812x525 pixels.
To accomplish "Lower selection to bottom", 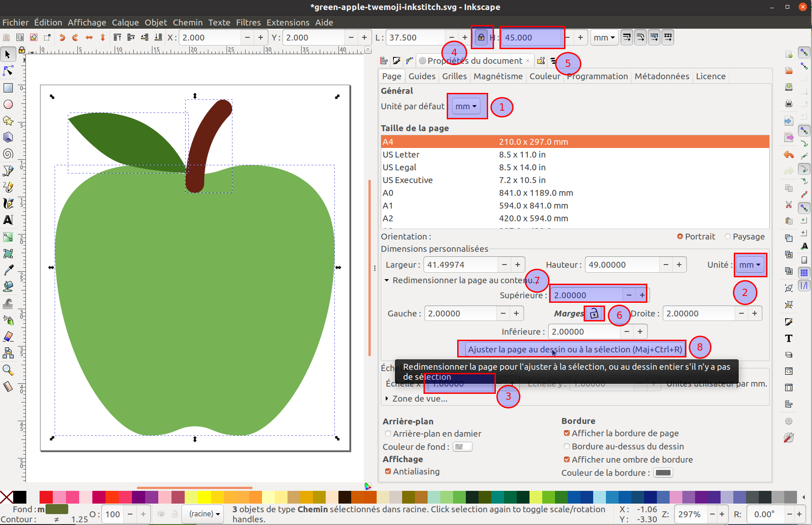I will tap(158, 37).
